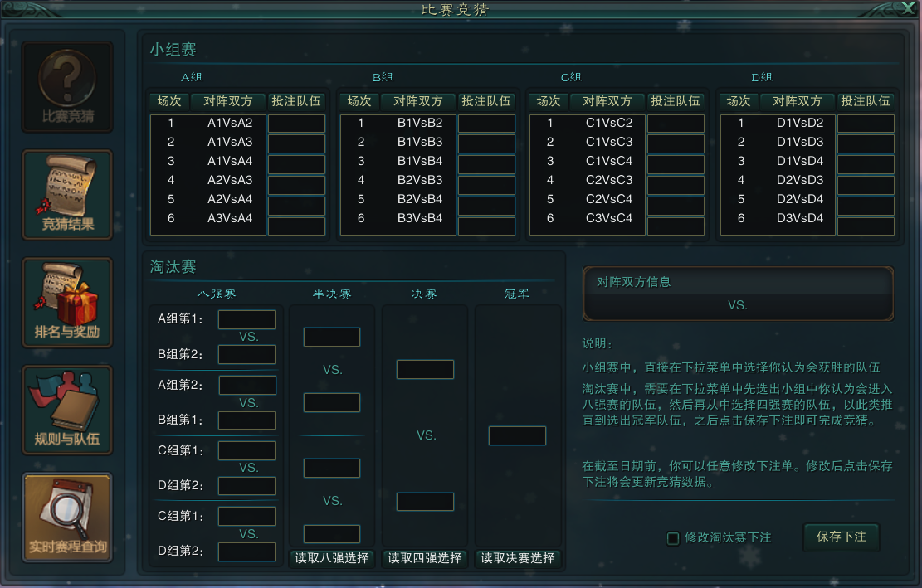922x588 pixels.
Task: Click the 保存下注 button
Action: 841,537
